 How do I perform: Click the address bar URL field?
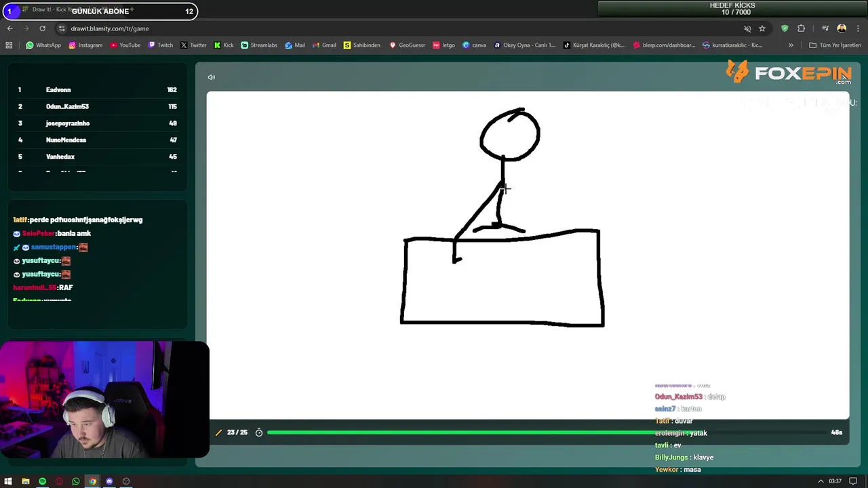tap(400, 28)
